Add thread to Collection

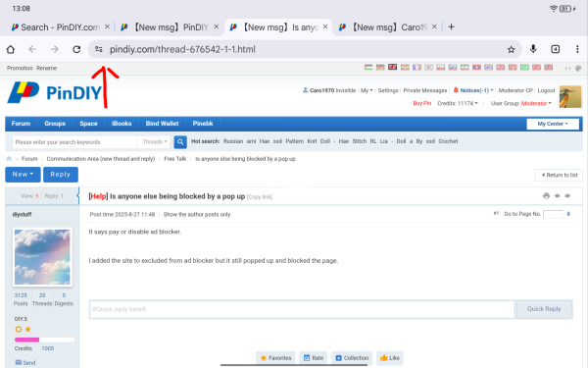[x=352, y=358]
